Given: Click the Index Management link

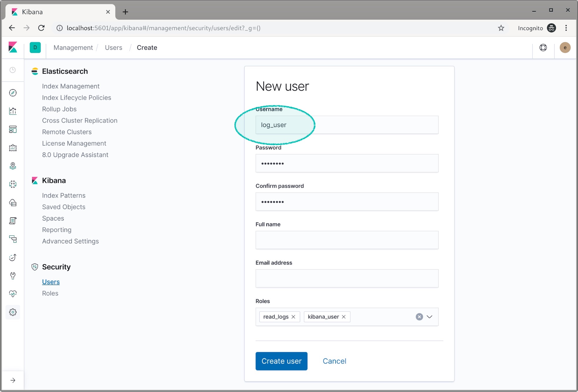Looking at the screenshot, I should coord(71,86).
